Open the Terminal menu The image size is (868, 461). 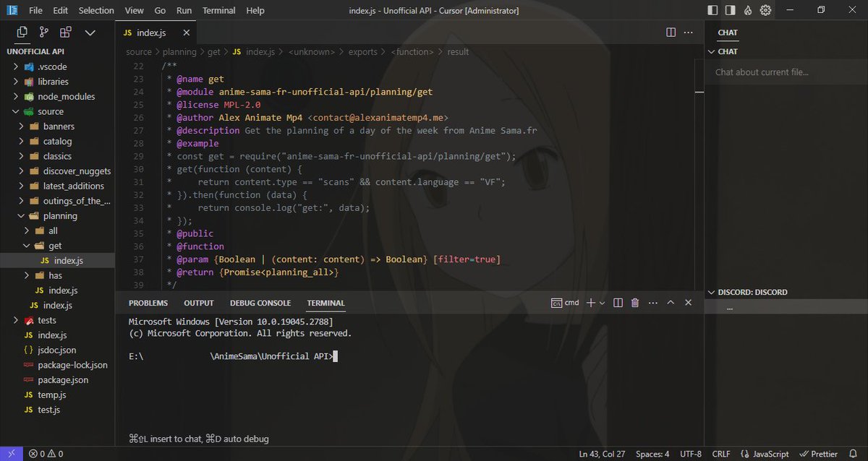pos(218,10)
